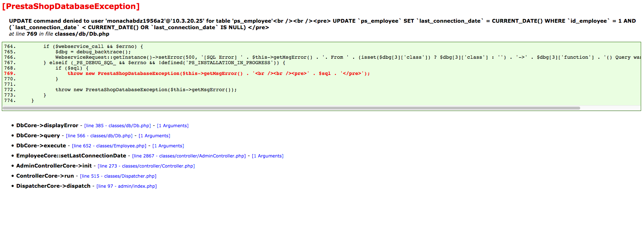Click the 'DbCore->execute' stack entry text

coord(41,146)
